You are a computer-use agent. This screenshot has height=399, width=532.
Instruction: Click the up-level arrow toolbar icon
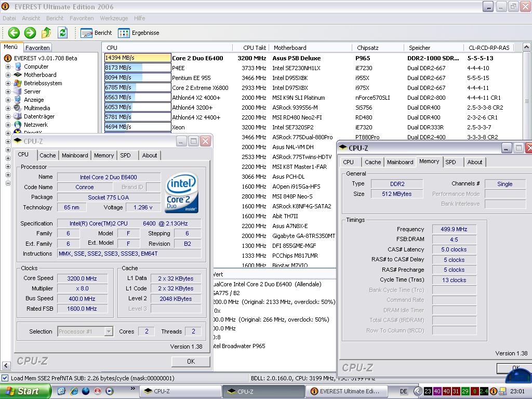coord(46,33)
